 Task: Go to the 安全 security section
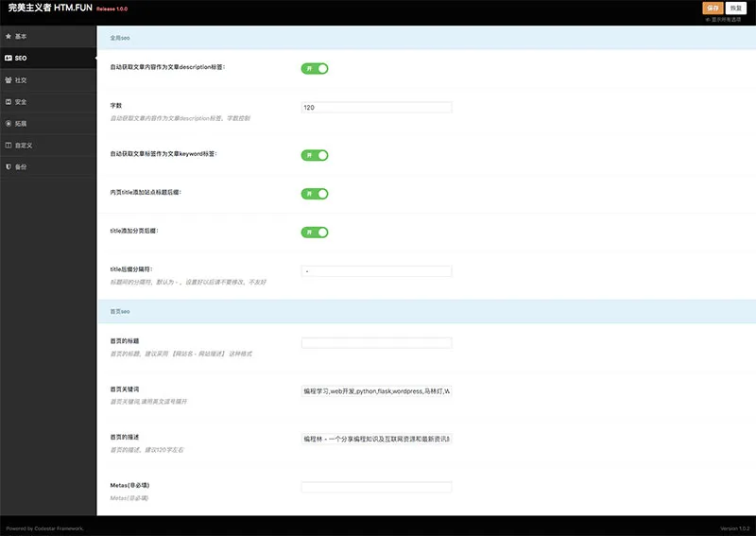point(48,102)
